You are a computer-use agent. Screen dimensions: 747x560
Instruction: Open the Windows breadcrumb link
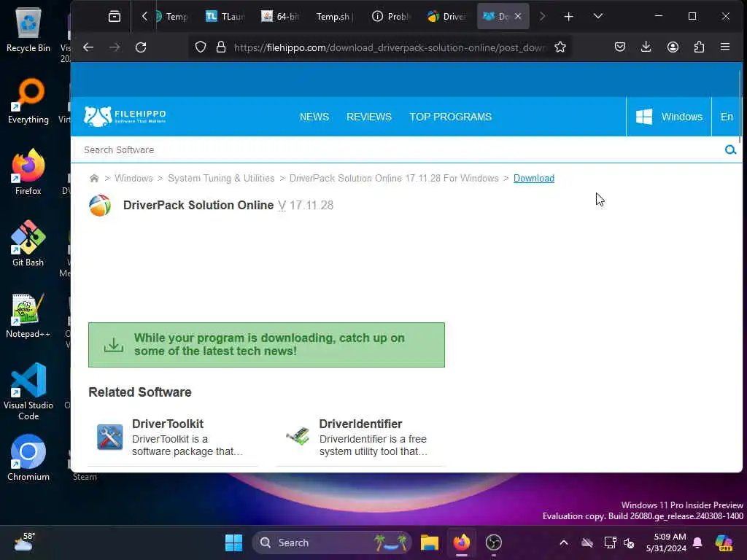tap(133, 178)
